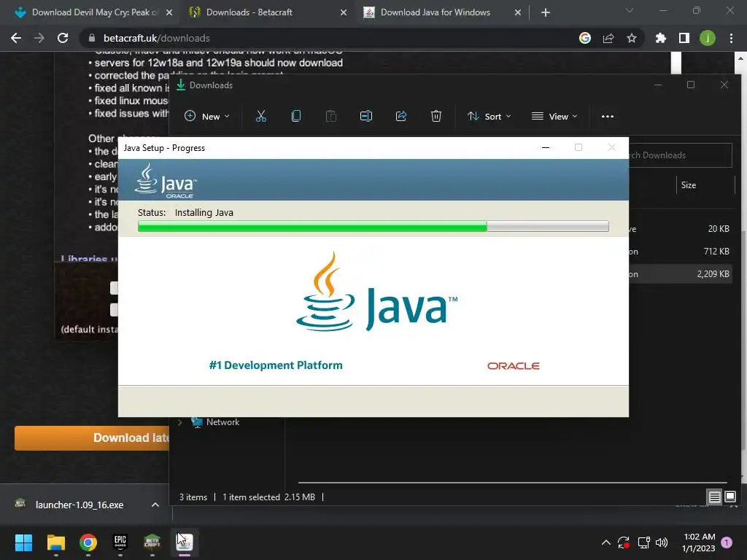Select the Network node in the navigation pane
The height and width of the screenshot is (560, 747).
pyautogui.click(x=215, y=422)
